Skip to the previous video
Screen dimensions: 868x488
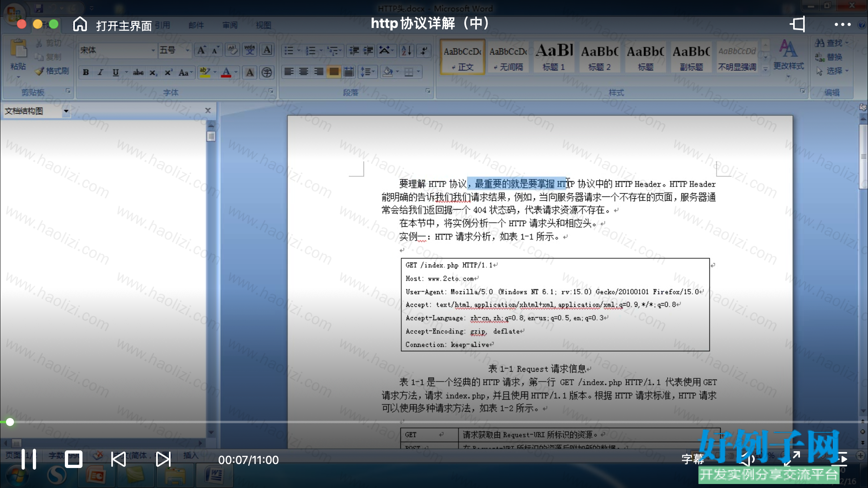(118, 459)
